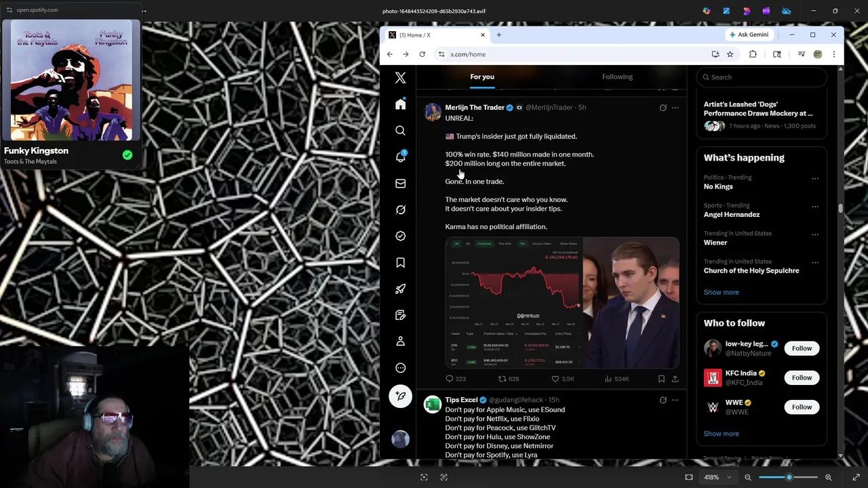Viewport: 868px width, 488px height.
Task: Open X notifications bell icon
Action: 400,157
